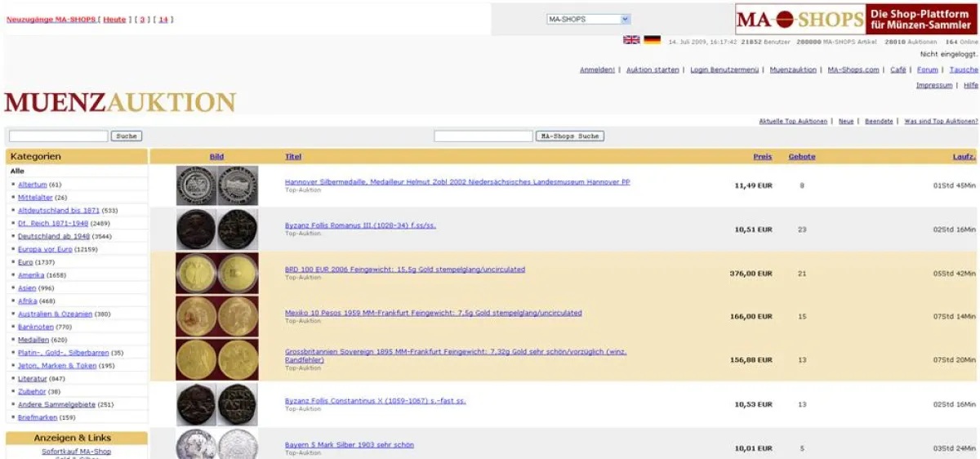This screenshot has width=980, height=459.
Task: Open the Hilfe page
Action: point(971,85)
